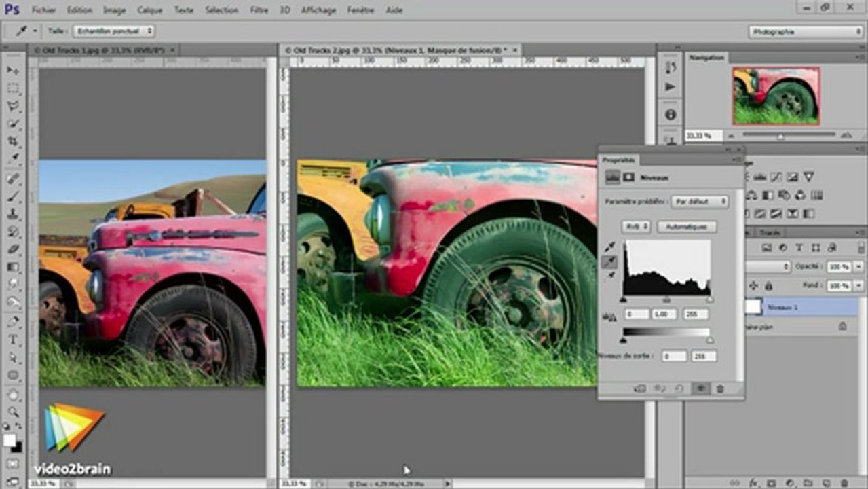This screenshot has height=489, width=868.
Task: Open the Echantillon ponctuel sample size dropdown
Action: (114, 31)
